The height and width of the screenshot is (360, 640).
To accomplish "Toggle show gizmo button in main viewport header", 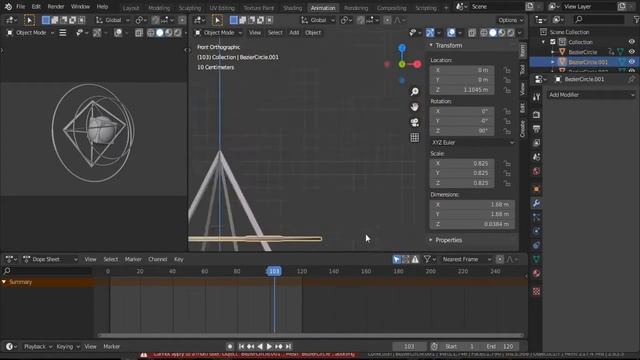I will tap(430, 33).
